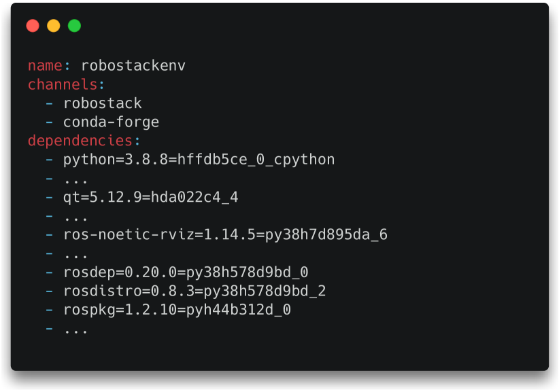This screenshot has width=559, height=392.
Task: Click the 'dependencies' key label
Action: click(x=80, y=141)
